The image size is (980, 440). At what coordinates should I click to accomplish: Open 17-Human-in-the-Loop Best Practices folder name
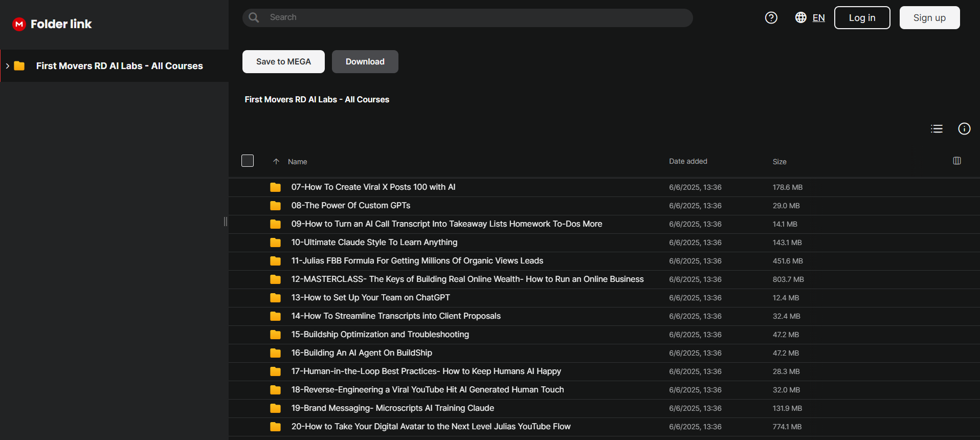426,371
